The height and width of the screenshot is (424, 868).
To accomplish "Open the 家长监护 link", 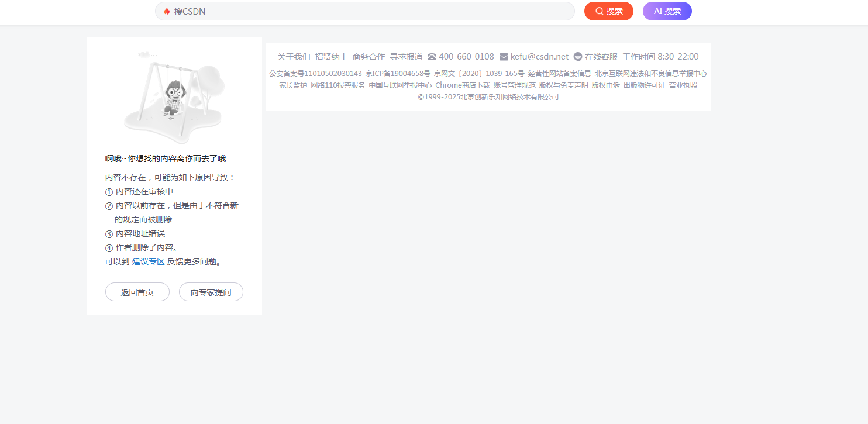I will pos(293,85).
